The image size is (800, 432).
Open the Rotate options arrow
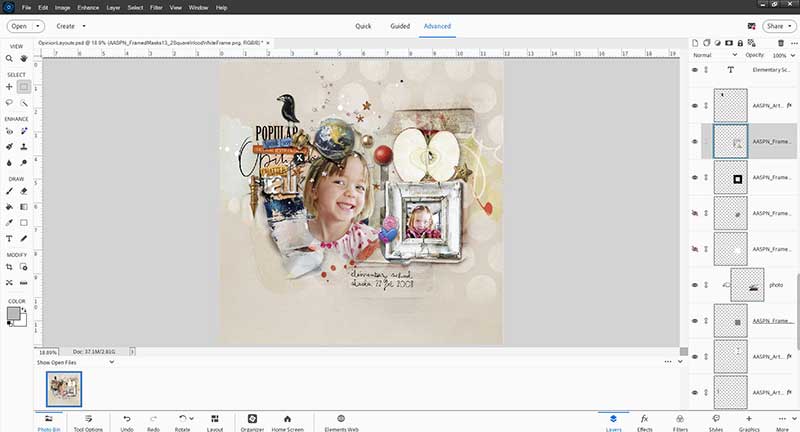(x=191, y=418)
